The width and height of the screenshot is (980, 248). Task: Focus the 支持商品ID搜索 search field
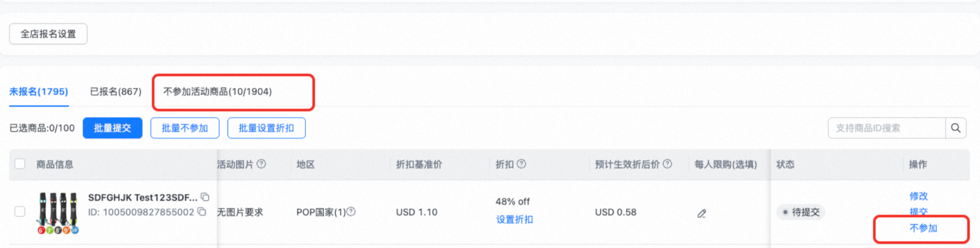(x=887, y=128)
